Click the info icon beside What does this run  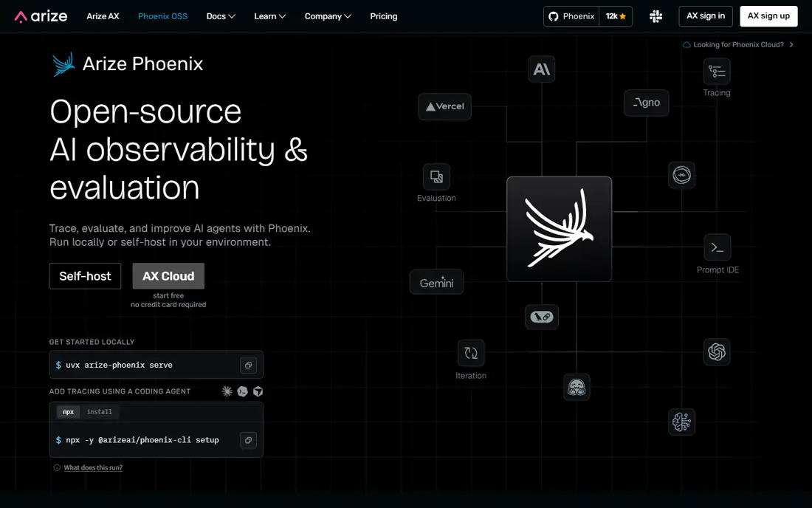[x=57, y=467]
